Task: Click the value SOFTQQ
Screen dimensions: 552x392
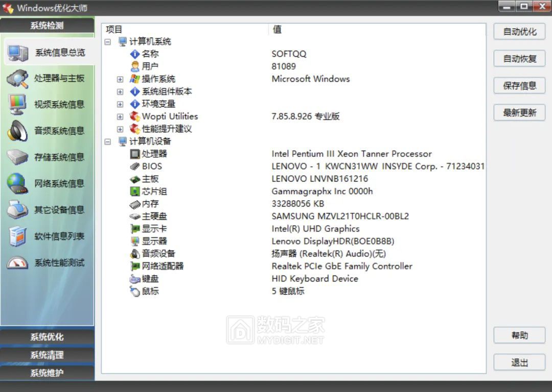Action: coord(289,54)
